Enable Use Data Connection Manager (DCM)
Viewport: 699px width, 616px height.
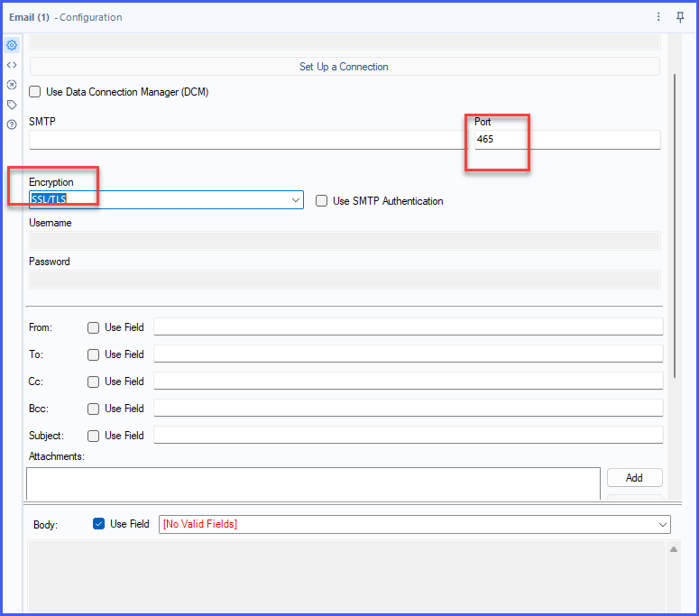[x=35, y=92]
